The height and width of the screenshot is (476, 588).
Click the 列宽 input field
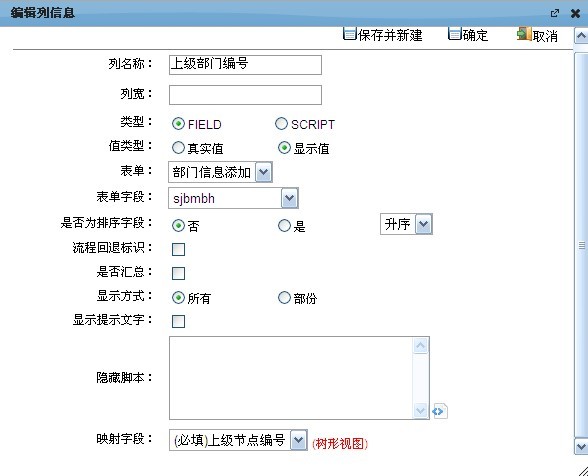(245, 95)
